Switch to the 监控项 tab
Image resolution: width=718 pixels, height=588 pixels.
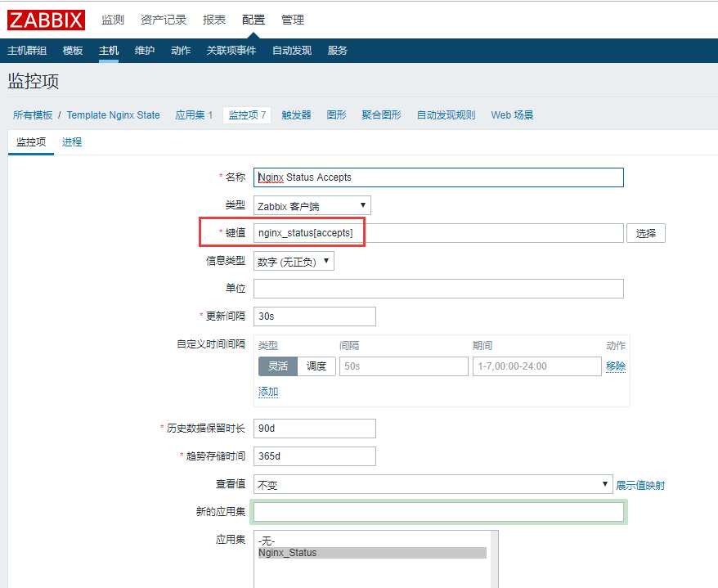click(31, 142)
